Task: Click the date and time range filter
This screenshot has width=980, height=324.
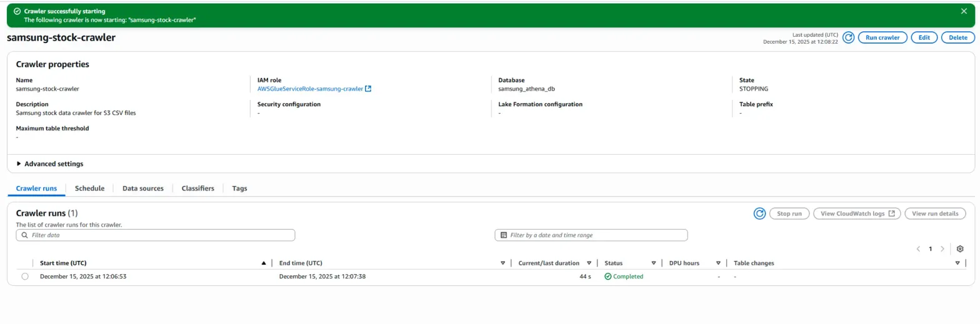Action: click(x=591, y=235)
